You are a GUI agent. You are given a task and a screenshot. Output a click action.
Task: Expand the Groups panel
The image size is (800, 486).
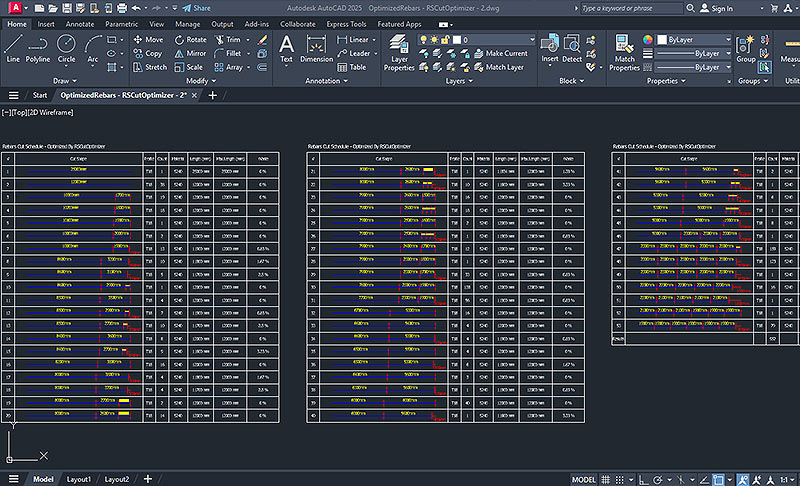(x=753, y=81)
